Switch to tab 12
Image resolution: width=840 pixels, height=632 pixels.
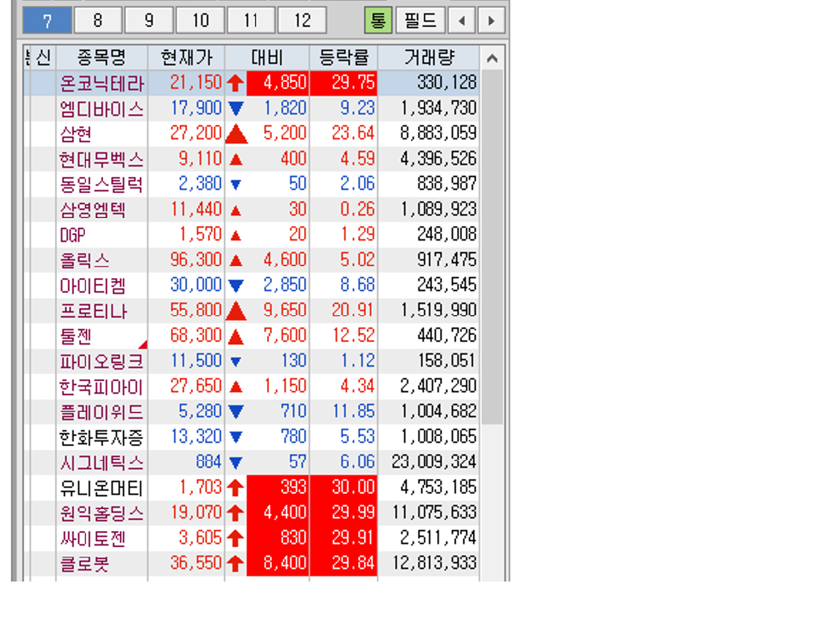click(302, 21)
